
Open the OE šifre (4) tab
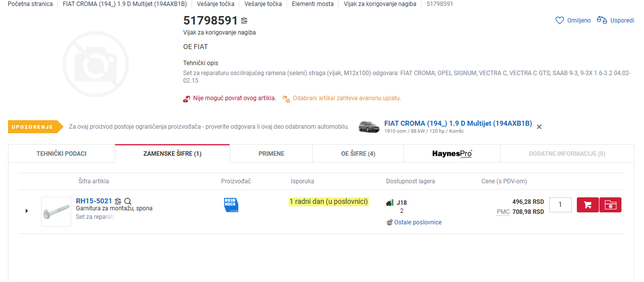(x=358, y=154)
